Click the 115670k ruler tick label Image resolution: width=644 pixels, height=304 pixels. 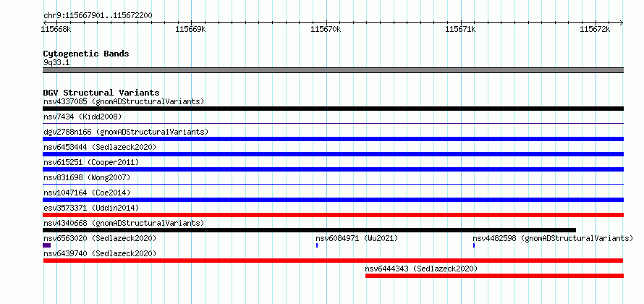point(326,29)
